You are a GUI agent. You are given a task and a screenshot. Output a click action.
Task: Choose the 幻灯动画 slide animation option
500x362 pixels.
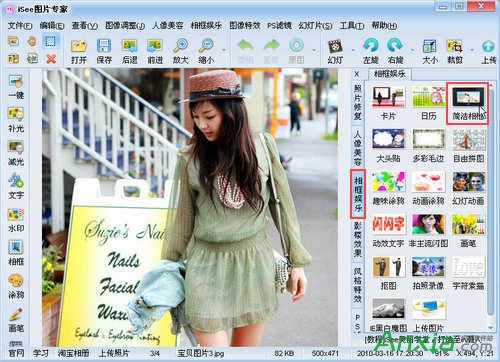point(468,188)
